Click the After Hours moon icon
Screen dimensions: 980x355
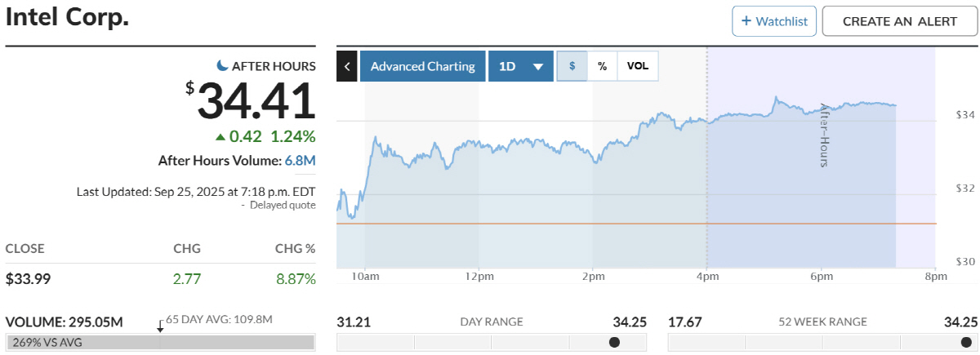tap(221, 65)
